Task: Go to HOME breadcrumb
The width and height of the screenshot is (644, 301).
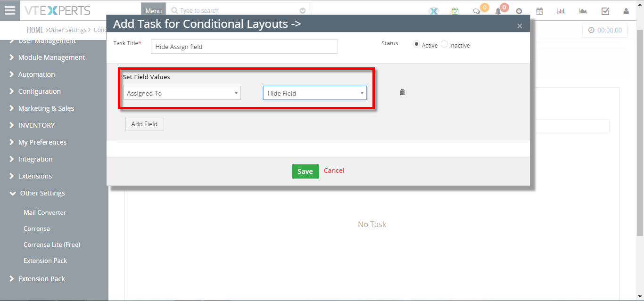Action: (35, 30)
